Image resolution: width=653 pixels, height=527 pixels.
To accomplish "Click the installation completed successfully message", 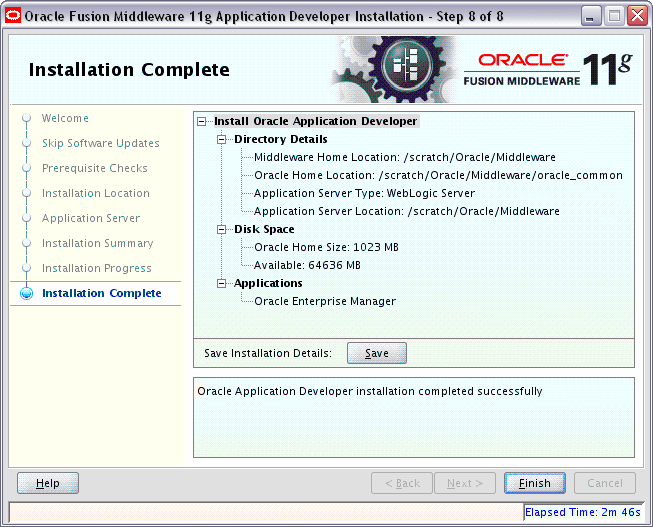I will click(370, 392).
